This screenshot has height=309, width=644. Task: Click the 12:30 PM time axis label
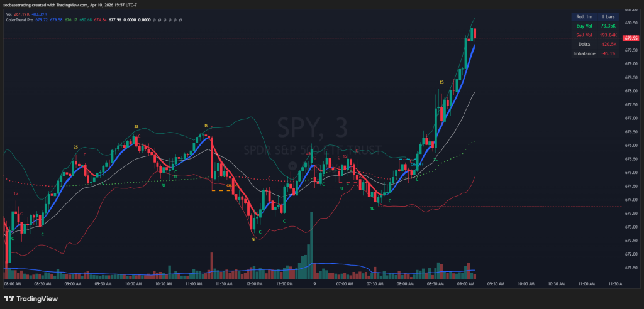pyautogui.click(x=285, y=284)
